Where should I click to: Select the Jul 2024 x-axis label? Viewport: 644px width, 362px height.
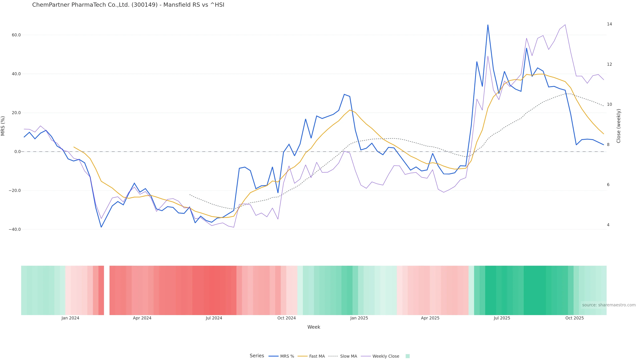pyautogui.click(x=214, y=318)
